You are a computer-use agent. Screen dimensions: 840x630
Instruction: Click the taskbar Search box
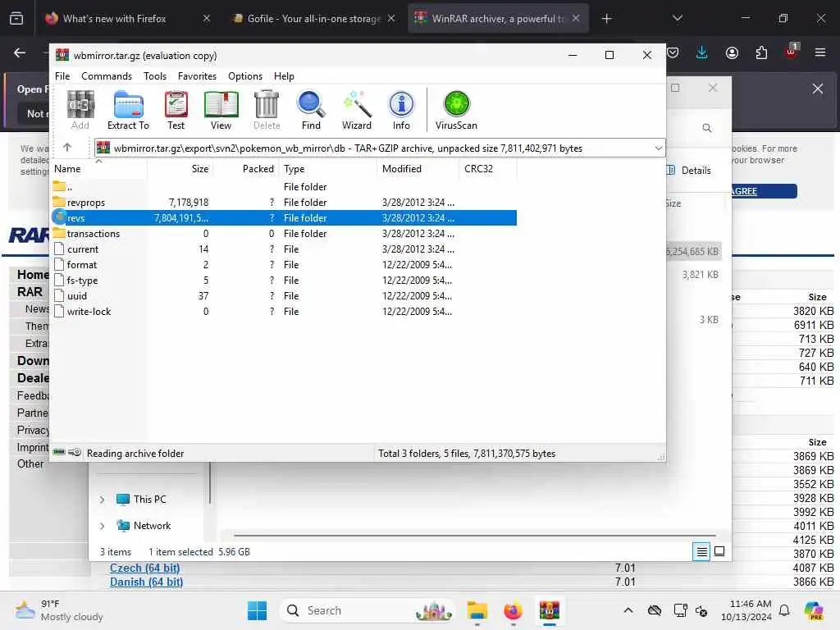tap(367, 610)
